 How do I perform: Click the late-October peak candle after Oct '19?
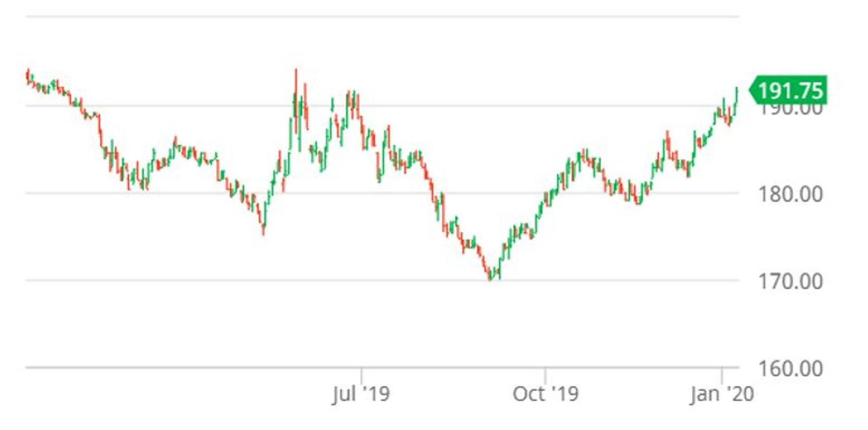pyautogui.click(x=584, y=155)
